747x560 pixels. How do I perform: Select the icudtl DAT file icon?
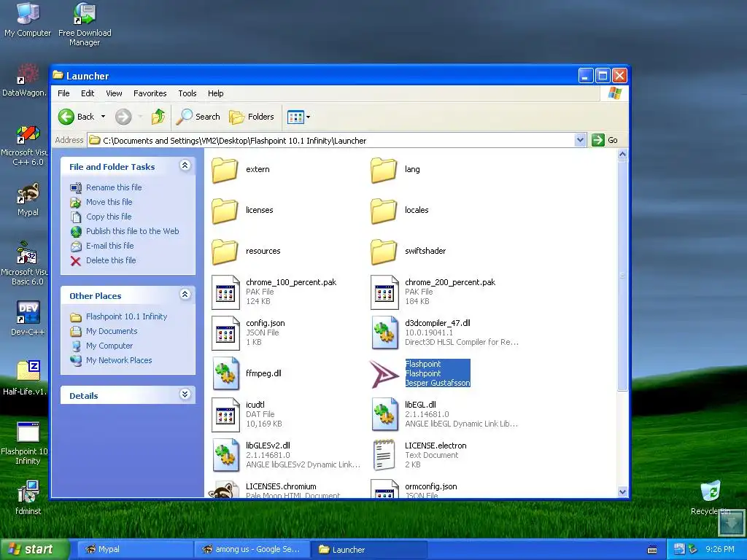click(225, 415)
